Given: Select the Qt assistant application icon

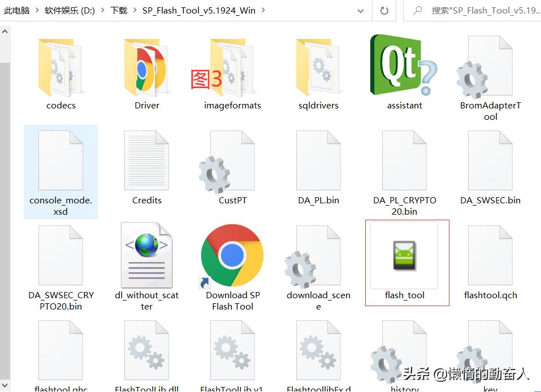Looking at the screenshot, I should point(404,65).
